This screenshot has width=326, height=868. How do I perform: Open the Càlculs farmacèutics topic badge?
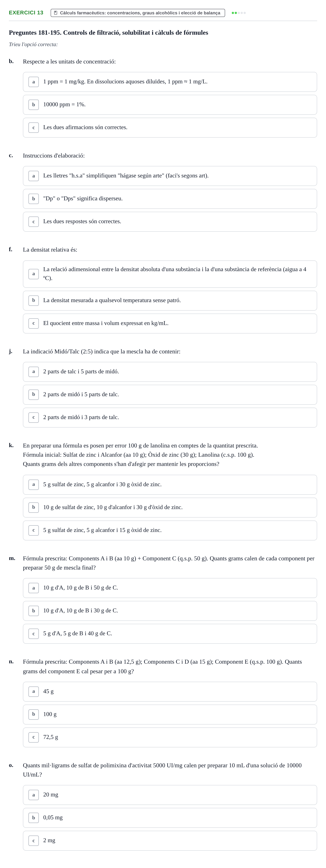coord(138,13)
